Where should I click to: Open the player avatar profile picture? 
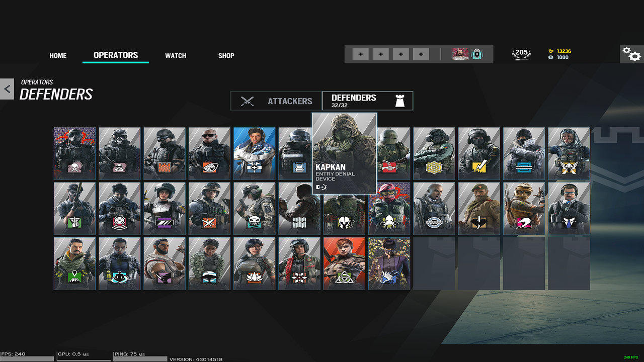[460, 54]
